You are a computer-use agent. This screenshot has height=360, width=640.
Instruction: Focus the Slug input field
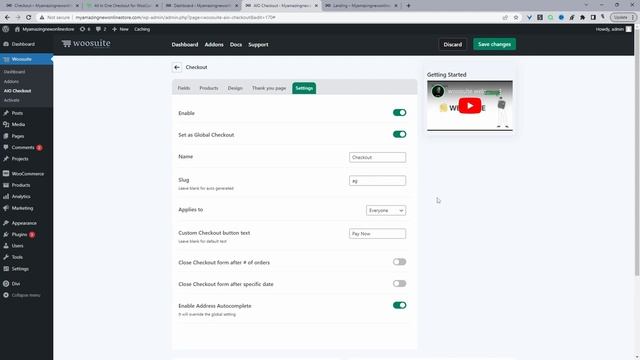tap(378, 181)
